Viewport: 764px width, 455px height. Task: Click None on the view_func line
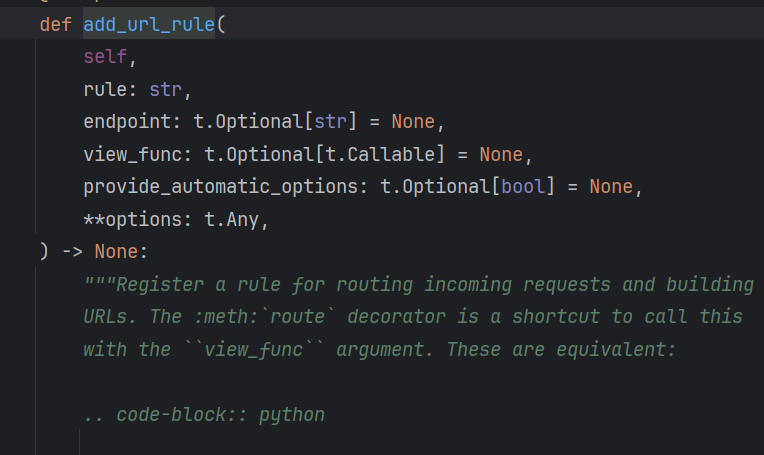(x=501, y=154)
